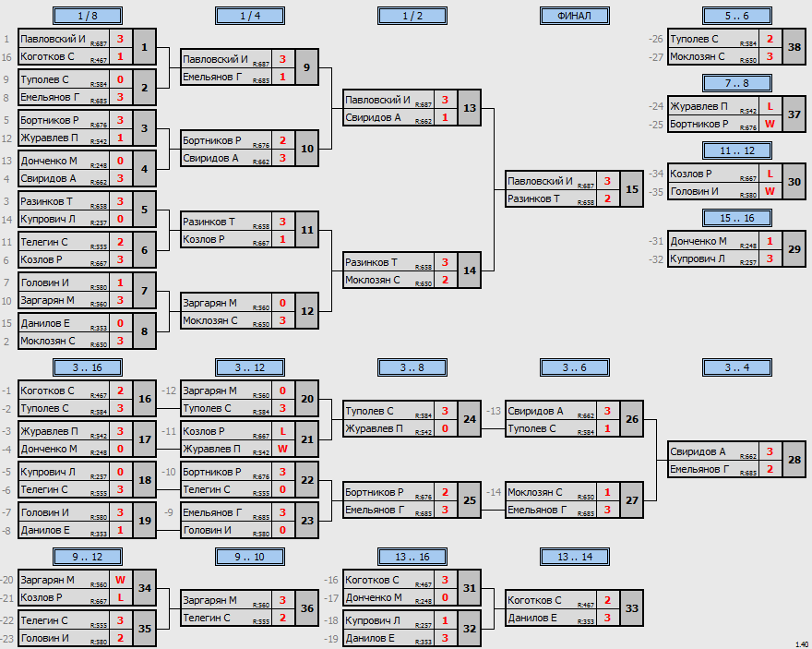Select match number 23 box

(x=307, y=521)
